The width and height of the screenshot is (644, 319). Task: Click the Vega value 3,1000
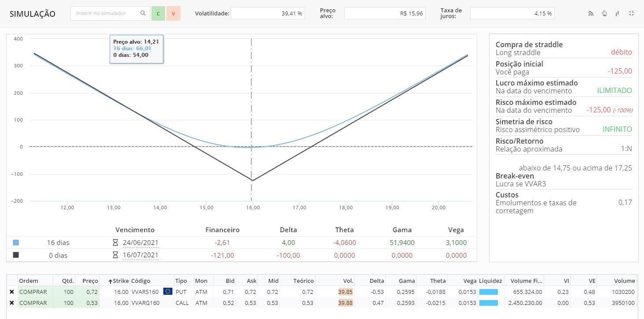(x=456, y=243)
